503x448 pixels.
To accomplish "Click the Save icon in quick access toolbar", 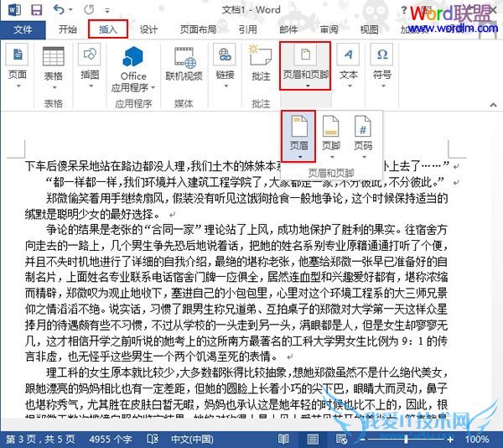I will coord(36,9).
